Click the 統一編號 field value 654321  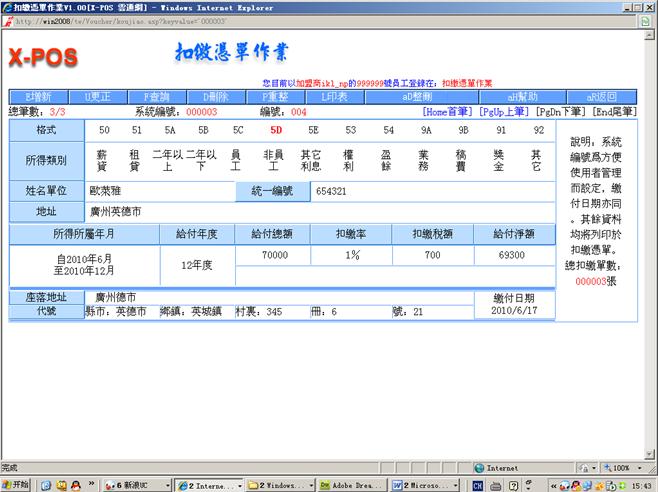(x=331, y=190)
